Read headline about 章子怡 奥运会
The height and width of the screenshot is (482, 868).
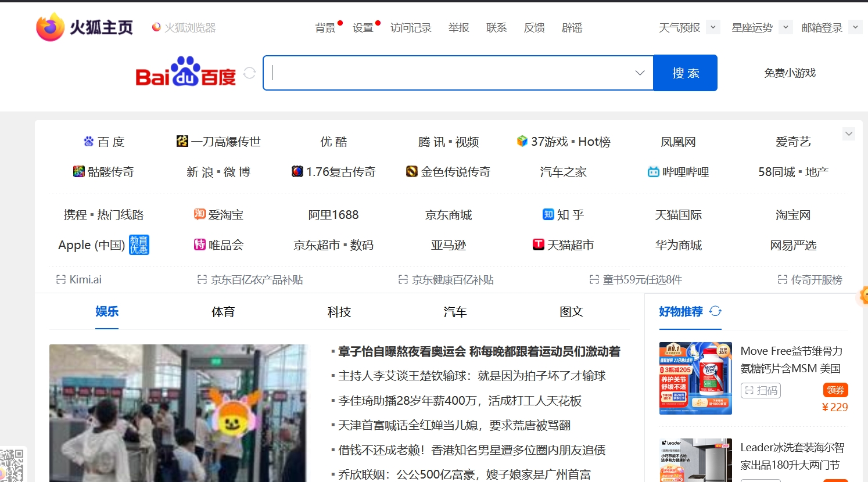479,351
